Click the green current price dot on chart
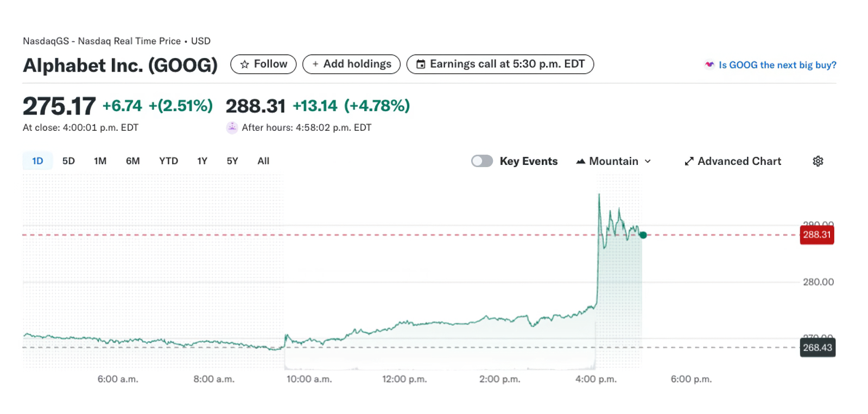This screenshot has width=868, height=414. 643,235
